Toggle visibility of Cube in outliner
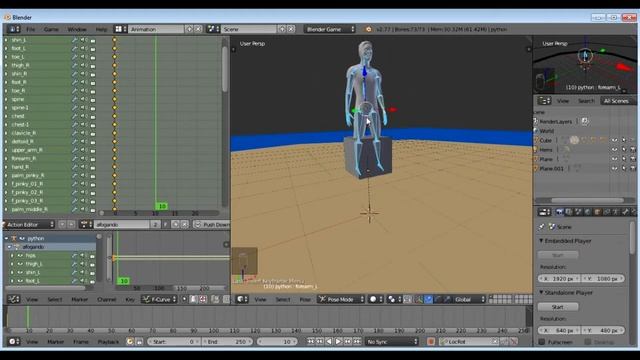Screen dimensions: 640x360 pos(614,140)
